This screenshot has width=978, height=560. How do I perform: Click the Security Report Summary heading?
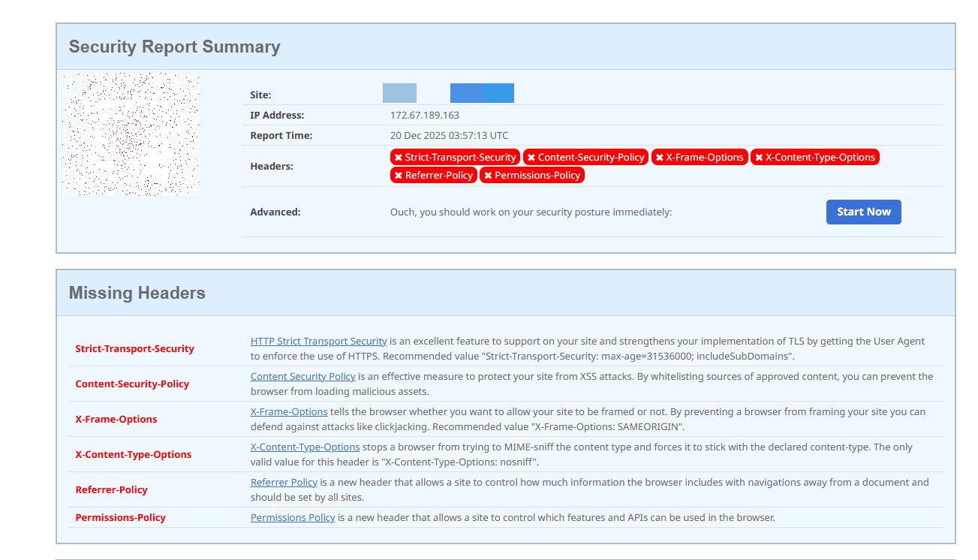(x=174, y=47)
